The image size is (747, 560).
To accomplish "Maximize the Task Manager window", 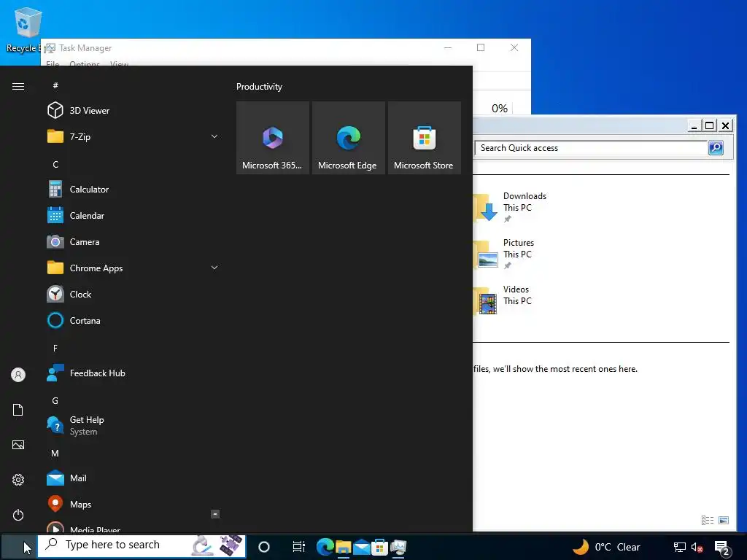I will (481, 47).
